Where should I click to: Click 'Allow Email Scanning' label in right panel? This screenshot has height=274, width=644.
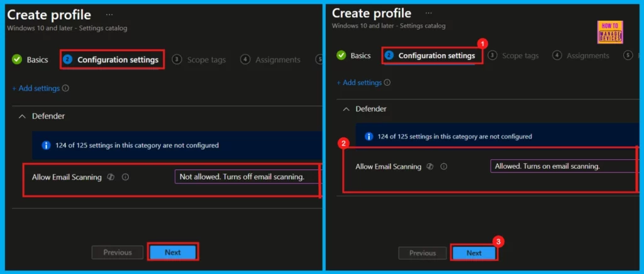point(389,167)
